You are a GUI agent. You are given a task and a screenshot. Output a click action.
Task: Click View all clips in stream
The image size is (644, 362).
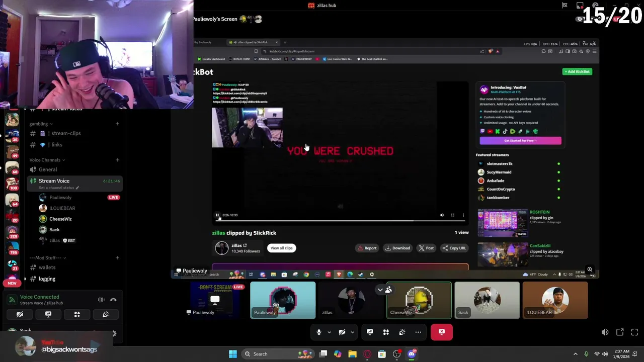pyautogui.click(x=281, y=248)
